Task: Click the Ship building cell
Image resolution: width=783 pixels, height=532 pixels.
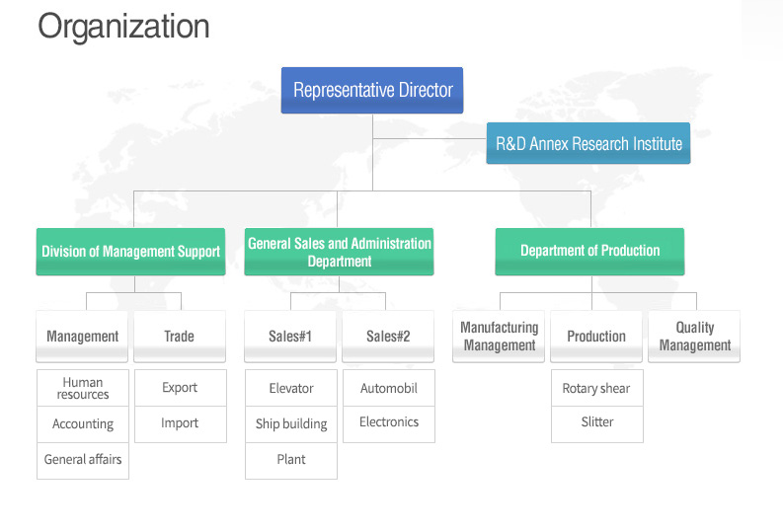Action: (x=291, y=424)
